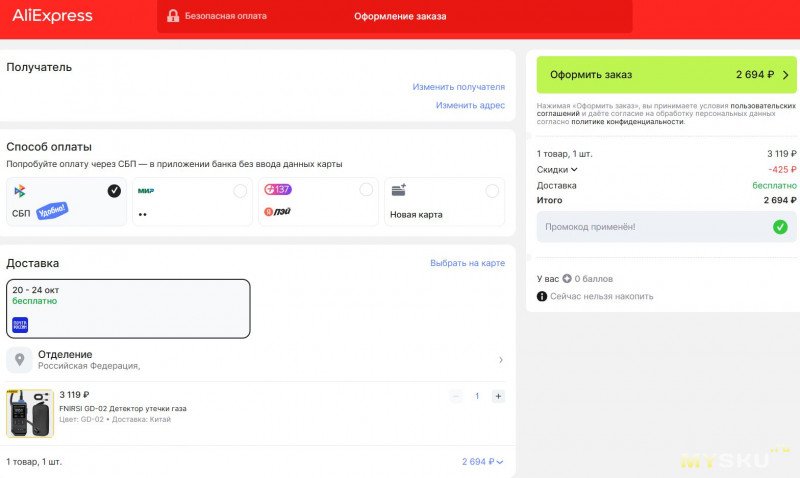The image size is (800, 478).
Task: Select the СБП payment method
Action: point(66,202)
